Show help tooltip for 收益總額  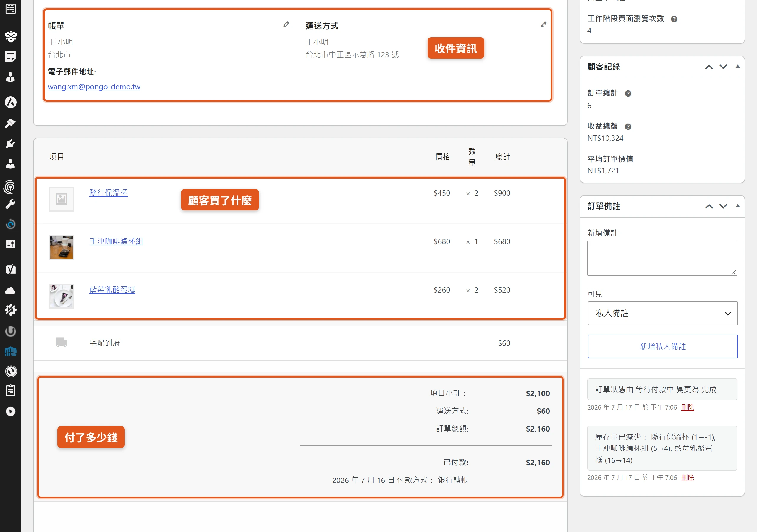(x=628, y=126)
